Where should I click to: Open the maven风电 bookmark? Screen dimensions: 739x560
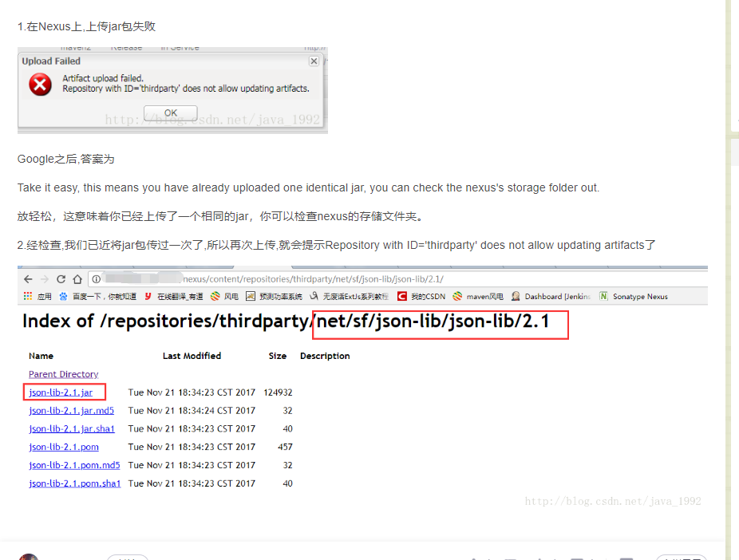point(478,296)
